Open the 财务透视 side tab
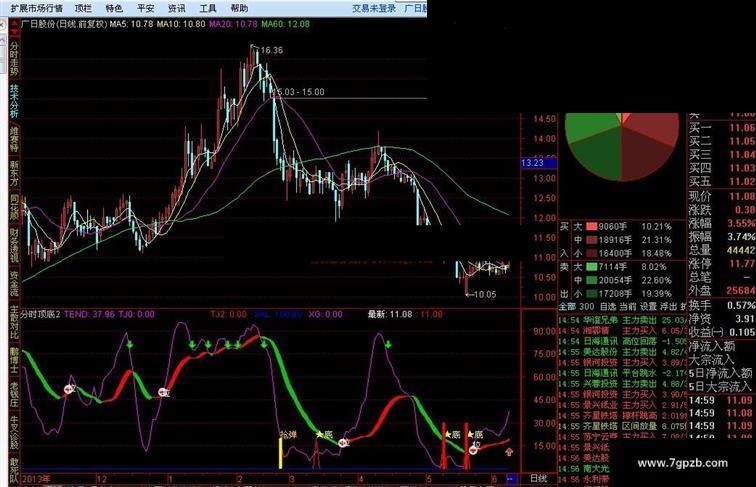The height and width of the screenshot is (487, 756). coord(14,245)
